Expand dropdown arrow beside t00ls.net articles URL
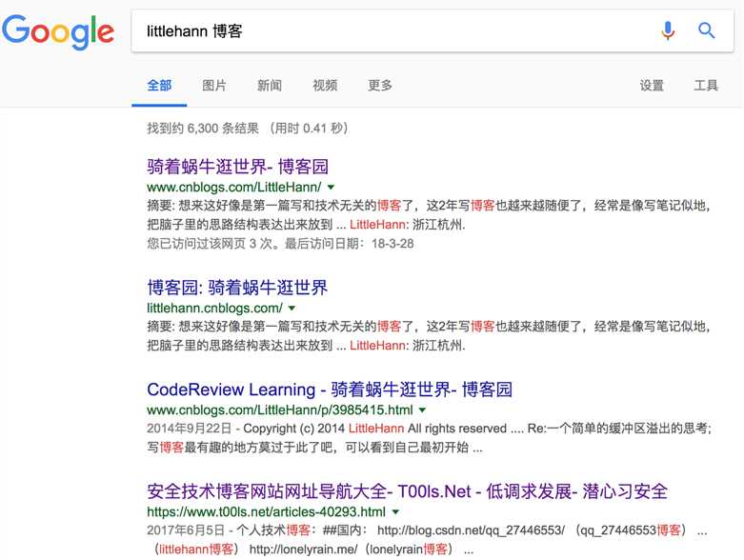 point(395,512)
